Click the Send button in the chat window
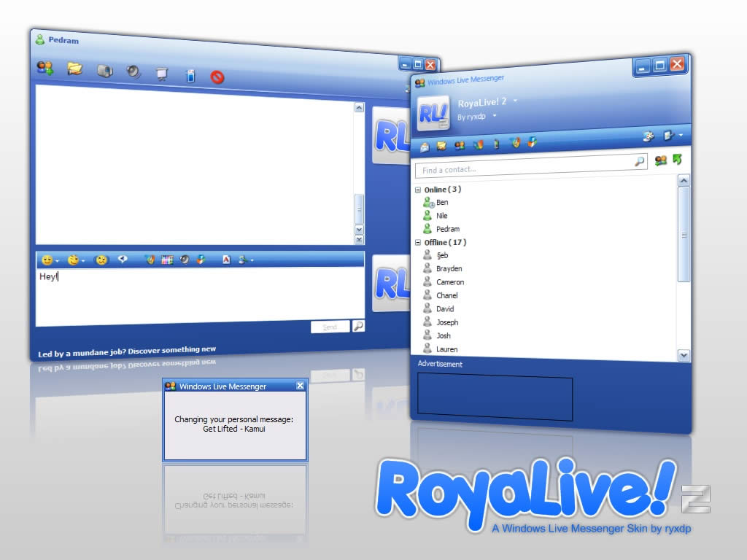This screenshot has height=560, width=747. (330, 327)
